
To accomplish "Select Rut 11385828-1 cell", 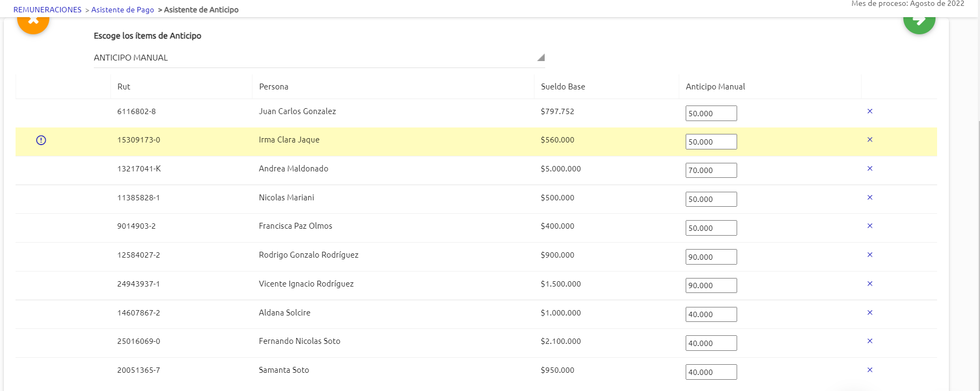I will point(138,198).
